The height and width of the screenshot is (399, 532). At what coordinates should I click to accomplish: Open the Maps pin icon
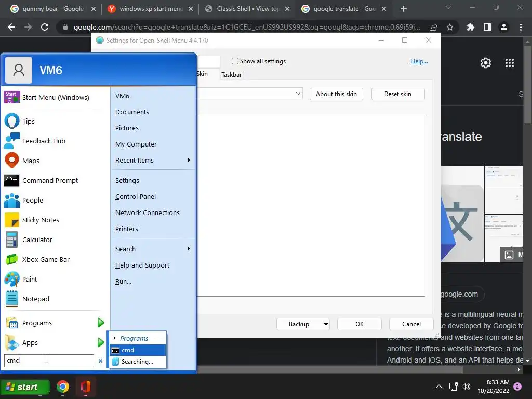tap(11, 161)
